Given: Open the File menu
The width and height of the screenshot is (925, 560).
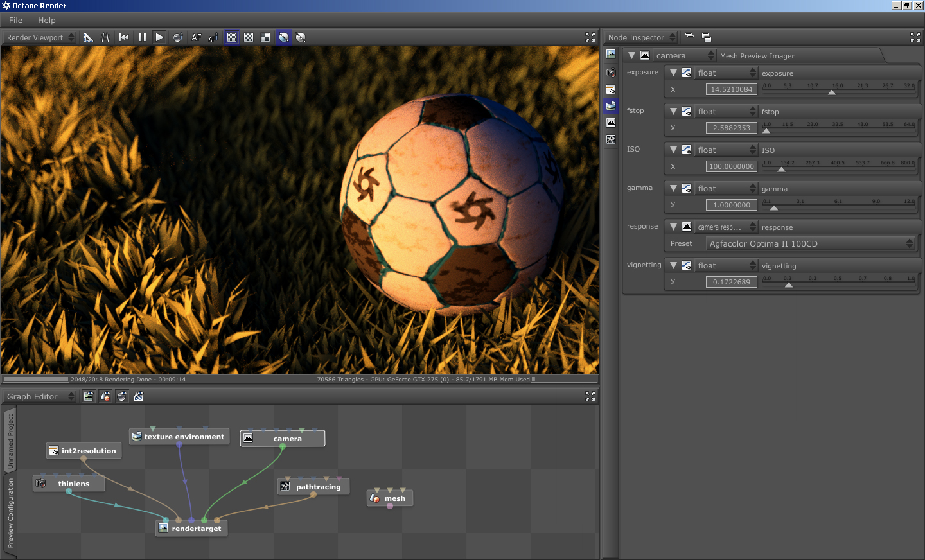Looking at the screenshot, I should pos(15,20).
